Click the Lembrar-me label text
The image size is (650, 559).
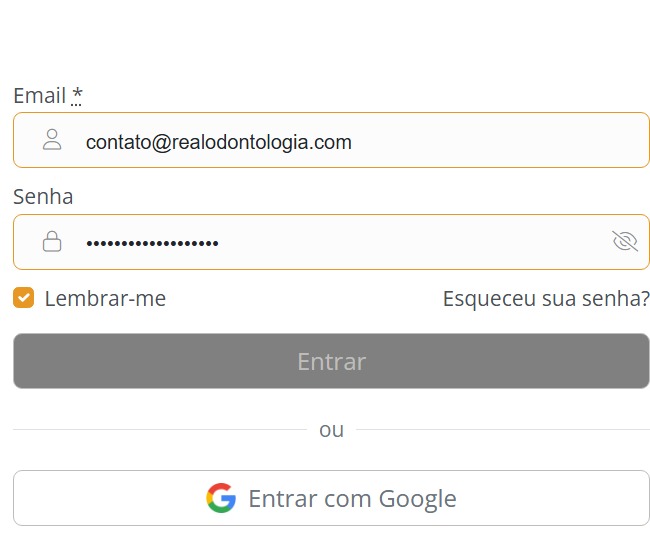[x=105, y=298]
